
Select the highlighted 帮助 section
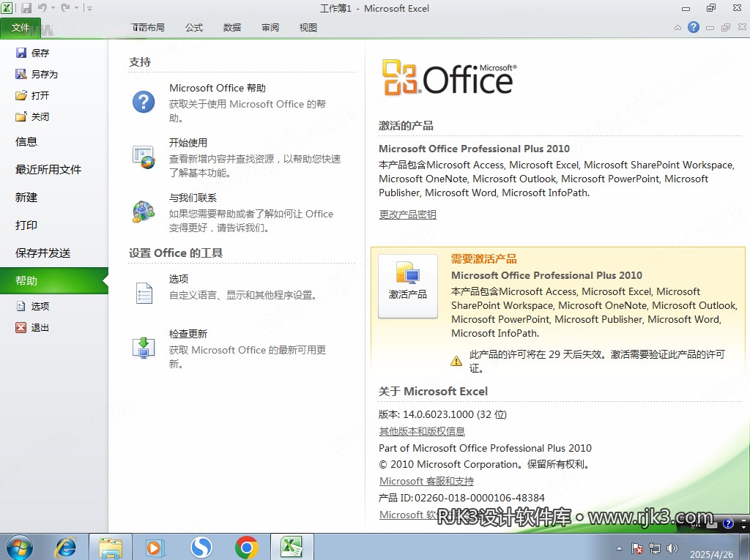[54, 280]
